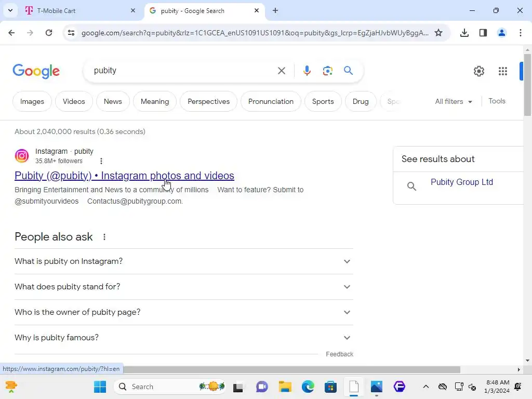This screenshot has height=399, width=532.
Task: Close the T-Mobile Cart tab
Action: point(132,10)
